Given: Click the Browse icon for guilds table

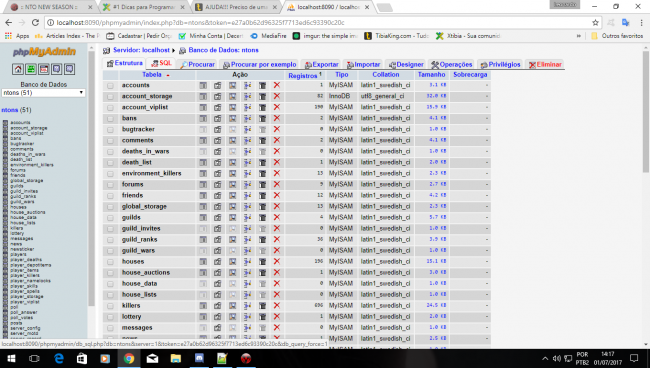Looking at the screenshot, I should click(x=203, y=218).
